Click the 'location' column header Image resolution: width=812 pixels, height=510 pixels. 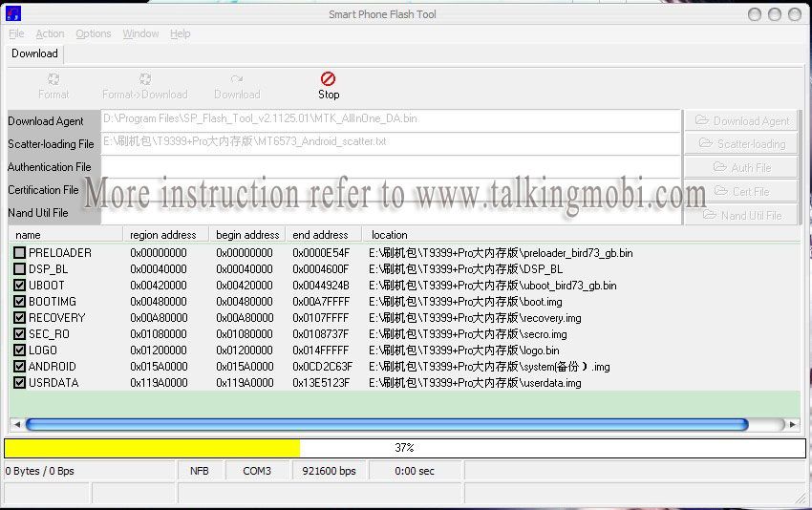[x=580, y=235]
